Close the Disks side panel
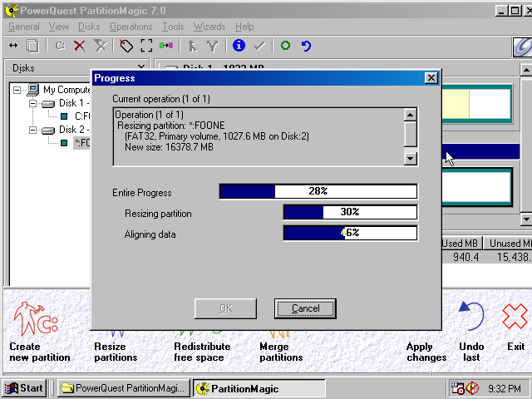 click(141, 66)
